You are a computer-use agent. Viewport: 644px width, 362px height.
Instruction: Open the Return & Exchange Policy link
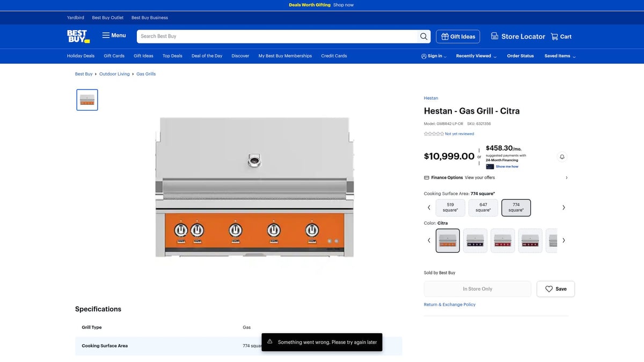[449, 305]
